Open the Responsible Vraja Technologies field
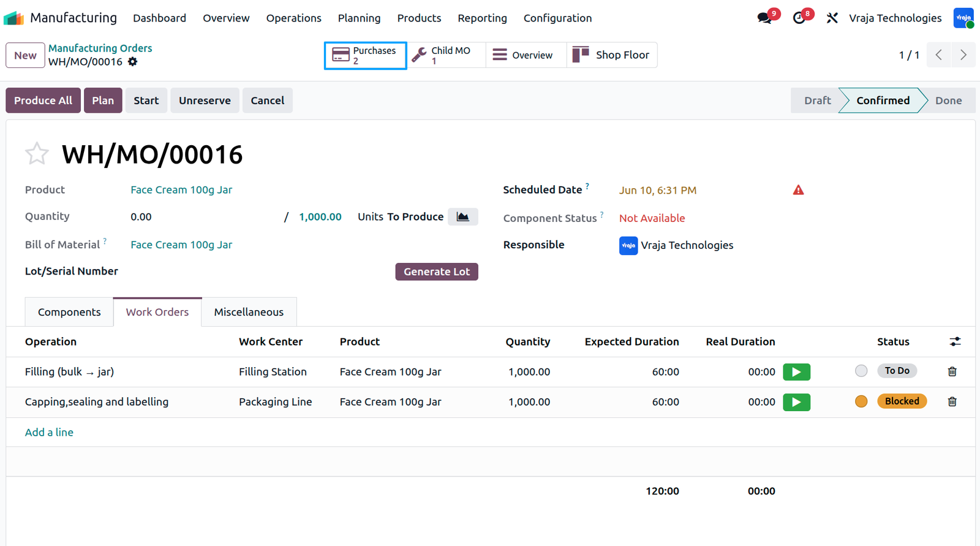This screenshot has height=546, width=980. coord(676,245)
